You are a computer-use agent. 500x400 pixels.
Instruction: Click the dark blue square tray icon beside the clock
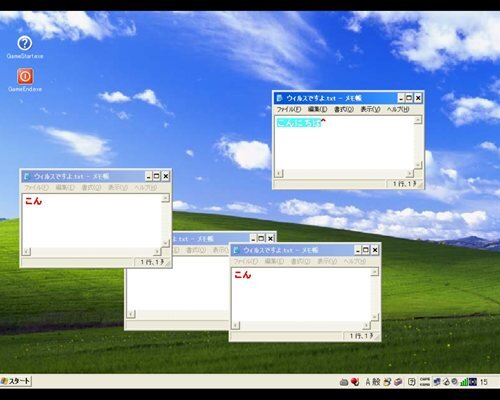[x=473, y=382]
